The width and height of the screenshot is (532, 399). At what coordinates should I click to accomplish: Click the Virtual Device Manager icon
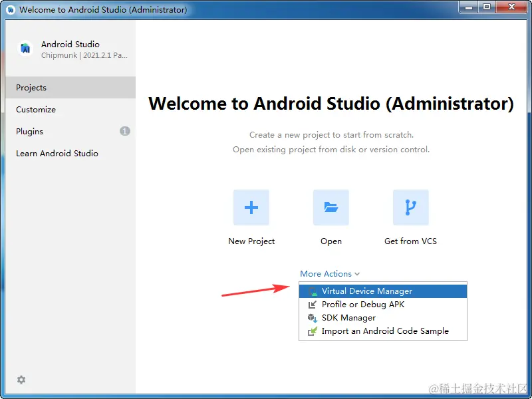coord(312,291)
